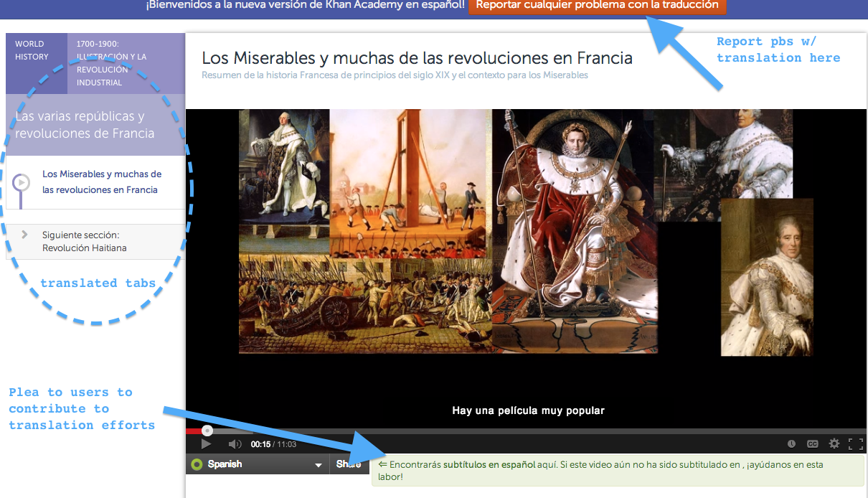This screenshot has width=868, height=498.
Task: Open the Spanish subtitle language dropdown
Action: pos(318,465)
